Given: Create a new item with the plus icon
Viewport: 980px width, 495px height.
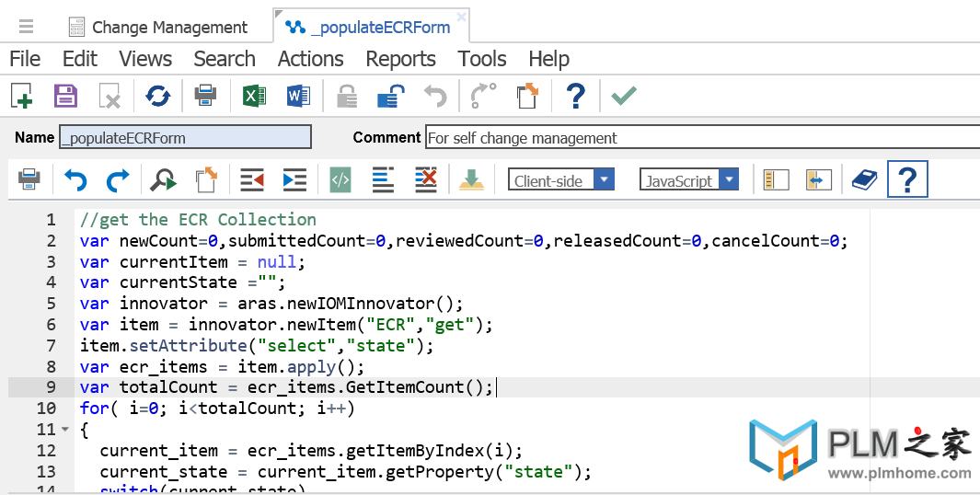Looking at the screenshot, I should 22,96.
